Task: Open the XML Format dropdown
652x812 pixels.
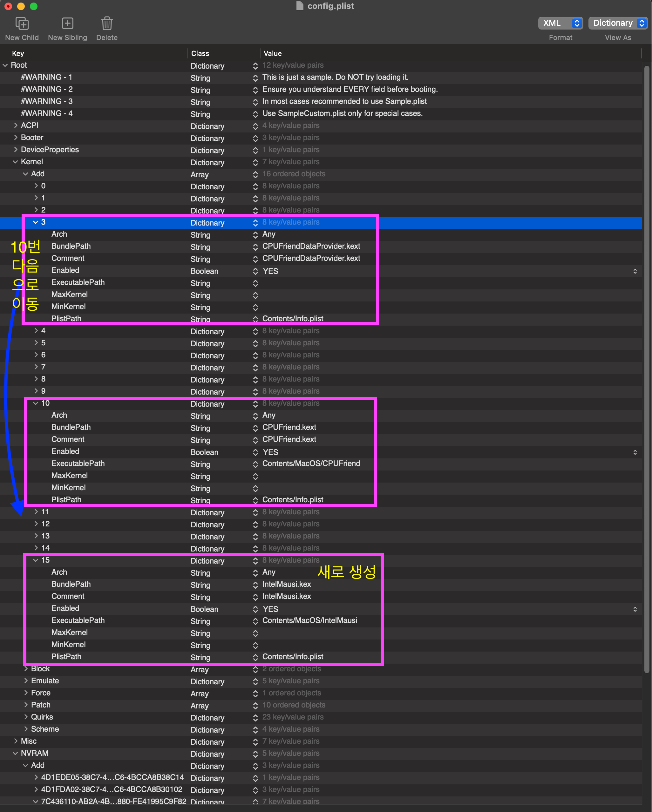Action: click(560, 23)
